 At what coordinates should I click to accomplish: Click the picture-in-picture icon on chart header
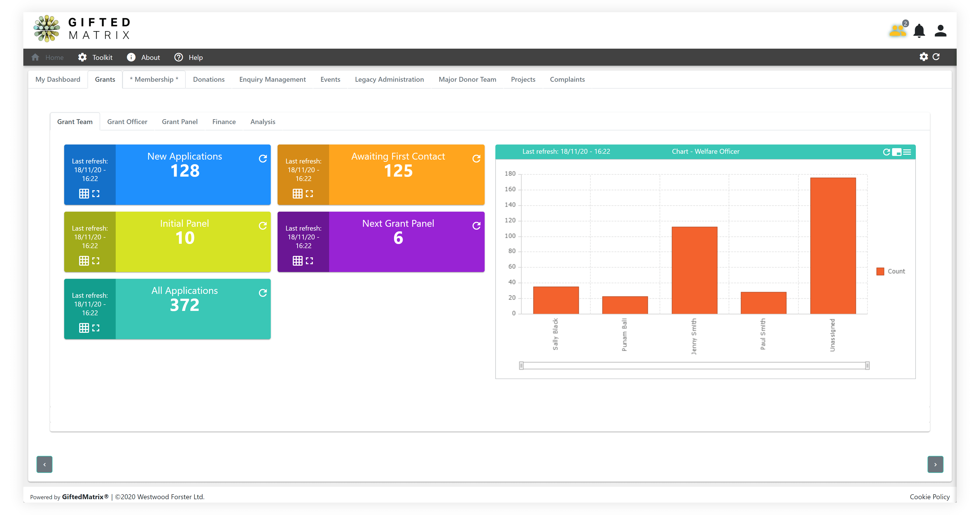(897, 152)
